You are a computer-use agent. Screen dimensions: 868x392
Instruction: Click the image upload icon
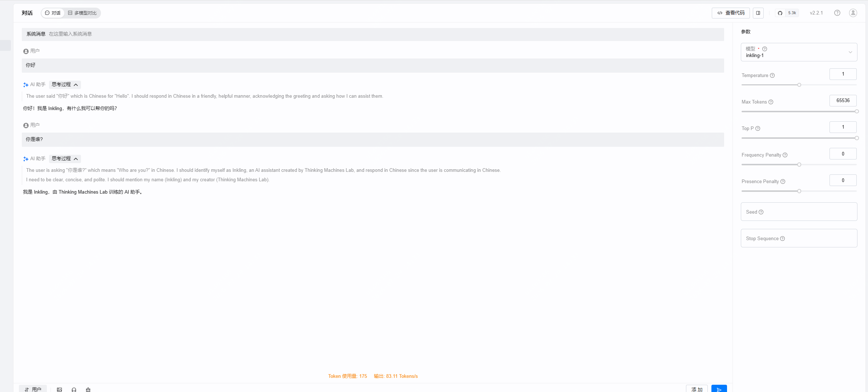[x=60, y=389]
